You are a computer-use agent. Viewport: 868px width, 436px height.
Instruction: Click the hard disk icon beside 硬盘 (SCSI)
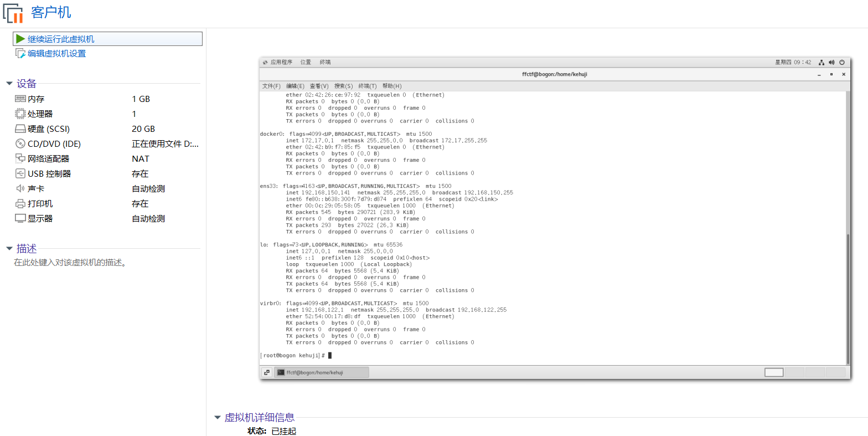coord(20,129)
